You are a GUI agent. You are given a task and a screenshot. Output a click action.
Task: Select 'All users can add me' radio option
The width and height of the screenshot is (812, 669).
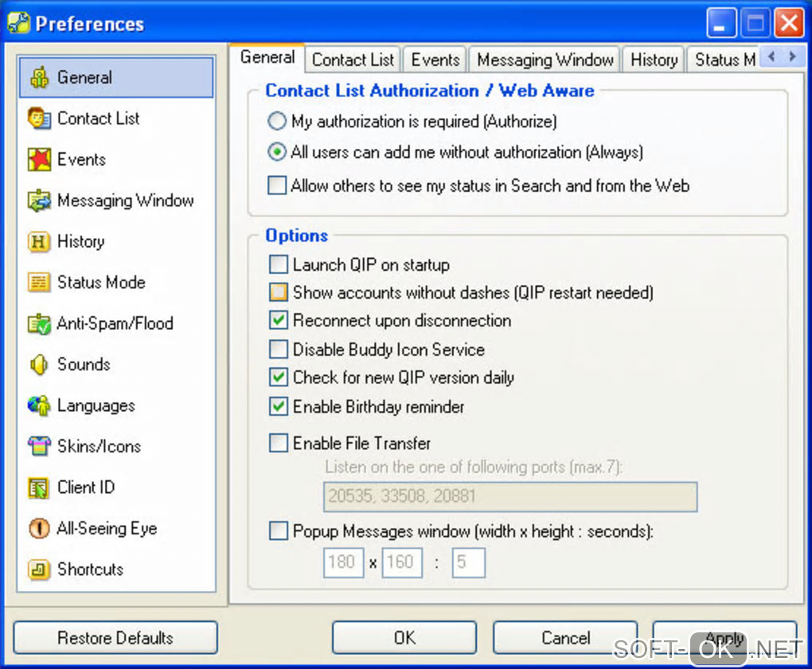tap(276, 152)
